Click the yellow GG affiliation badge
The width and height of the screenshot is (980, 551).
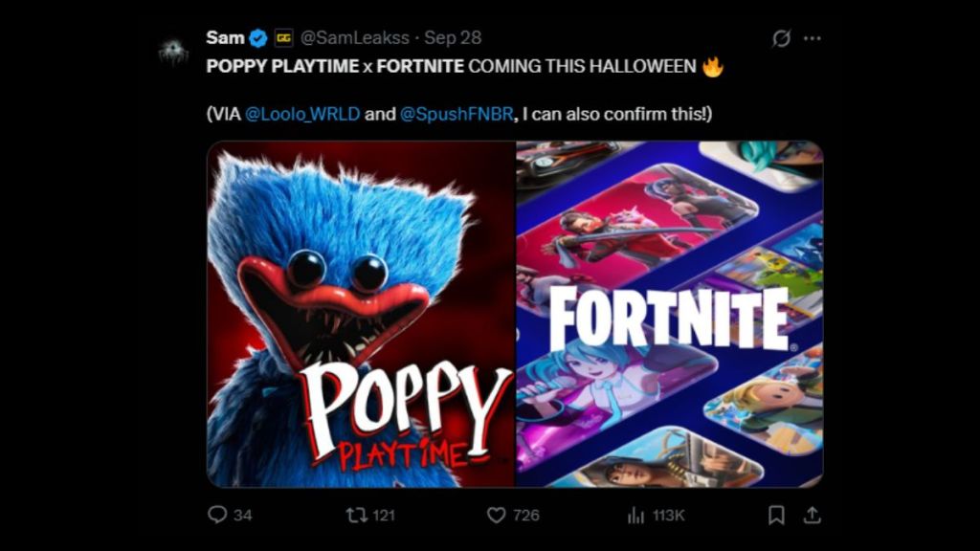(283, 38)
